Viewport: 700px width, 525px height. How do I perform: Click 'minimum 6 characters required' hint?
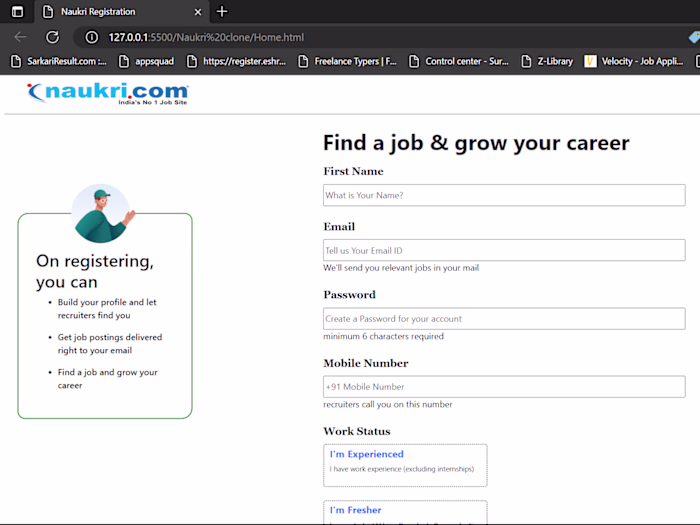[x=383, y=336]
